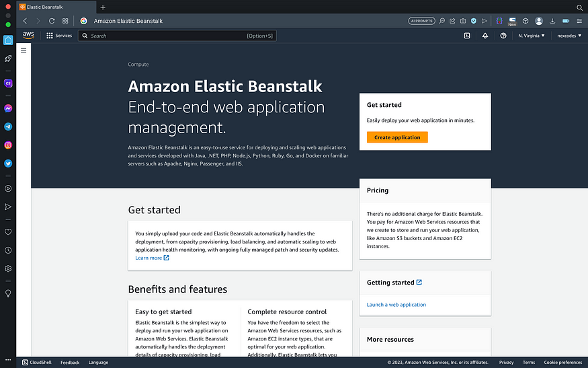Open the speed dial tiles icon
The image size is (588, 368).
(65, 21)
